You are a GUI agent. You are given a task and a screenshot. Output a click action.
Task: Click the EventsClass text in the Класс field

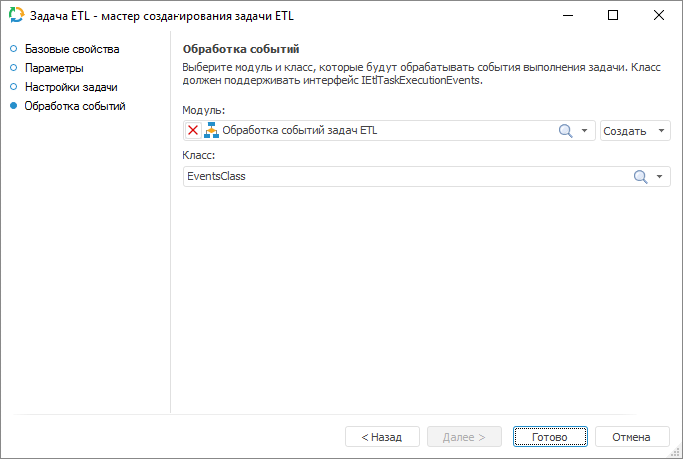(x=216, y=176)
